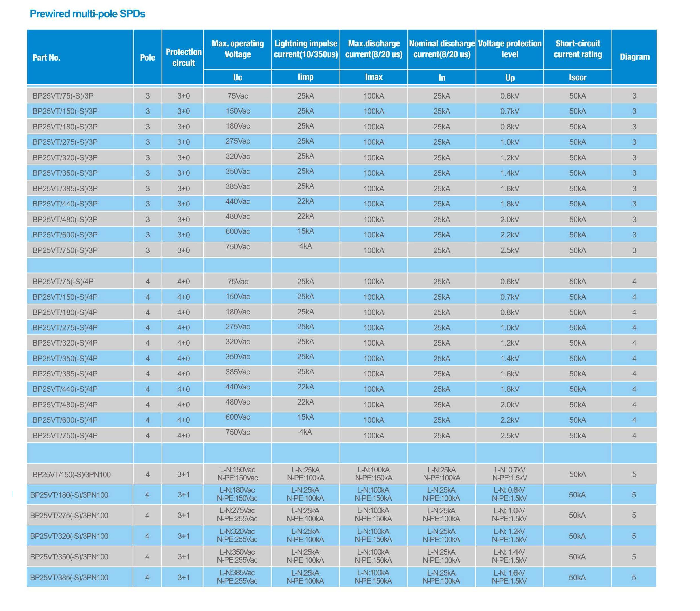Click the 'Prewired multi-pole SPDs' heading

pyautogui.click(x=87, y=14)
